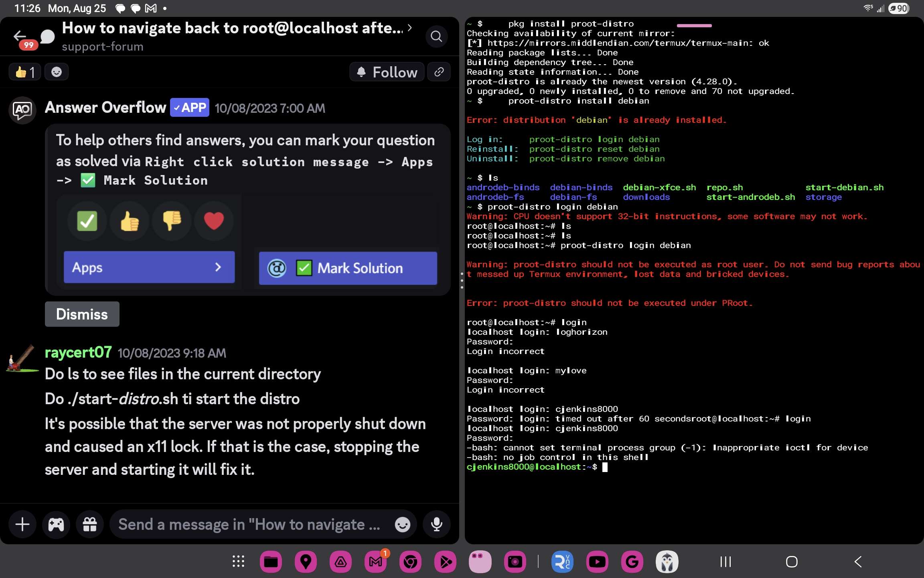Launch the Files app from taskbar
The height and width of the screenshot is (578, 924).
tap(271, 562)
